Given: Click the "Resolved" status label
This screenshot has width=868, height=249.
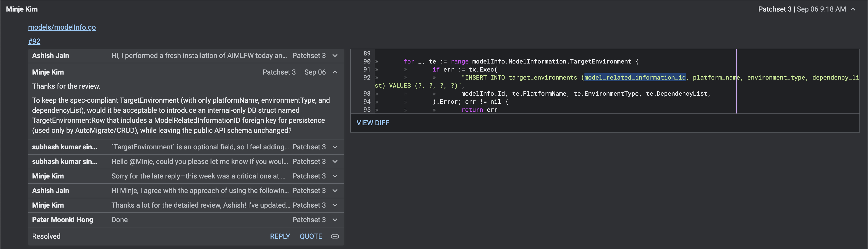Looking at the screenshot, I should [46, 236].
